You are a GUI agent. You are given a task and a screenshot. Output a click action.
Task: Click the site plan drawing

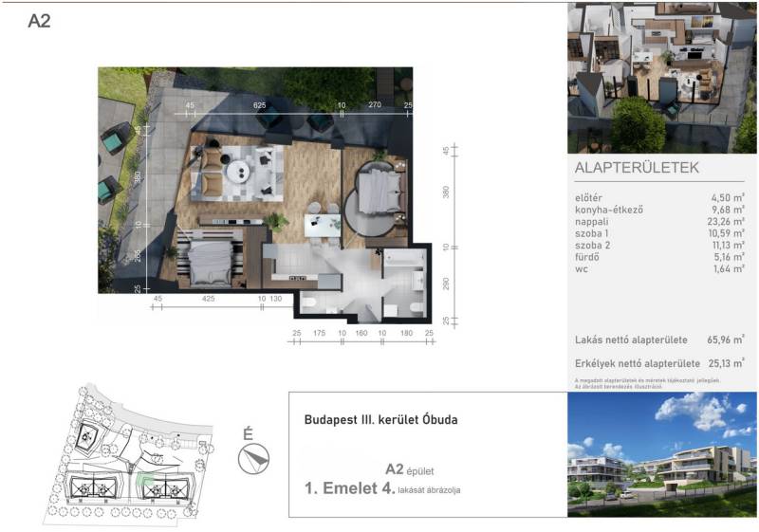coord(125,455)
